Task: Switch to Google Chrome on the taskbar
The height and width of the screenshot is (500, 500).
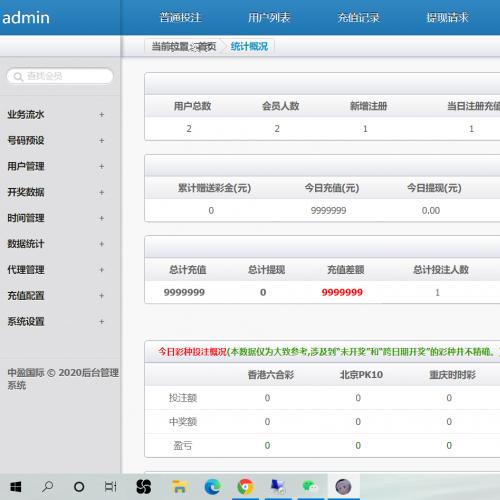Action: 245,487
